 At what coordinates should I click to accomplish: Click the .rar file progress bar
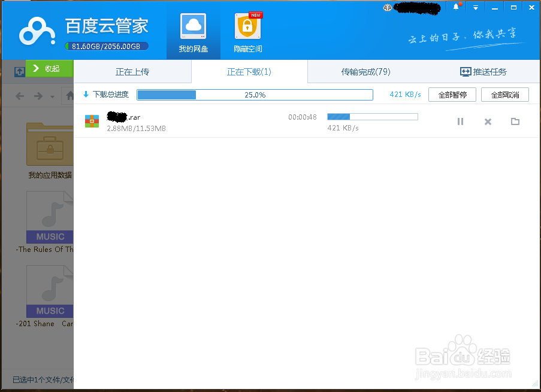coord(373,117)
